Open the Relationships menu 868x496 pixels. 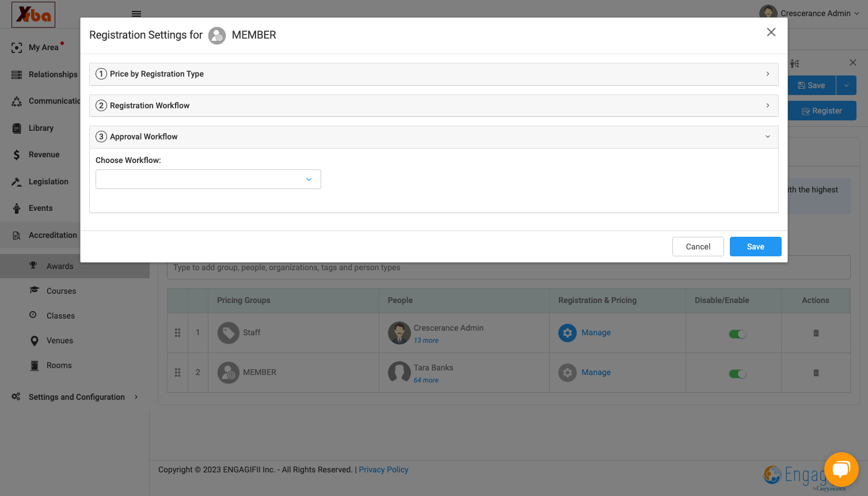click(x=53, y=74)
